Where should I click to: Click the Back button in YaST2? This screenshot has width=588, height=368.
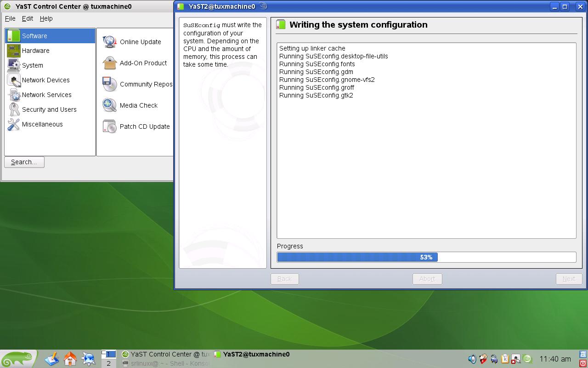click(285, 279)
